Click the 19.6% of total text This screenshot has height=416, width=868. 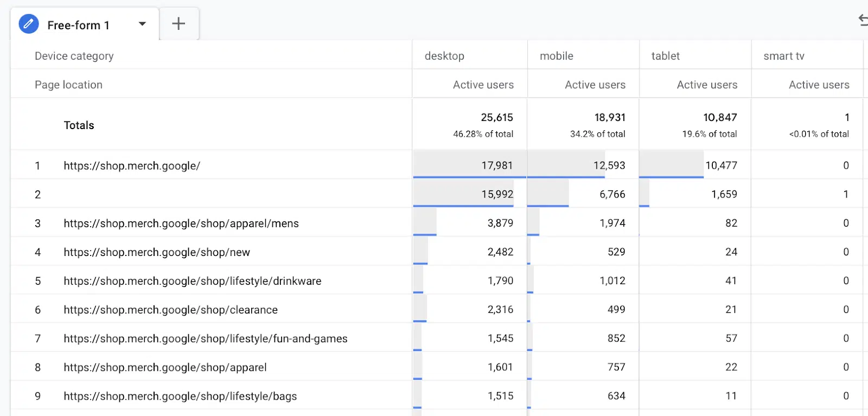(x=710, y=134)
